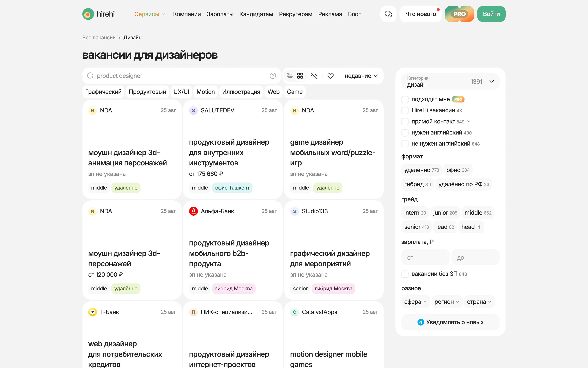Click Уведомлять о новых button
The width and height of the screenshot is (588, 368).
[x=450, y=322]
